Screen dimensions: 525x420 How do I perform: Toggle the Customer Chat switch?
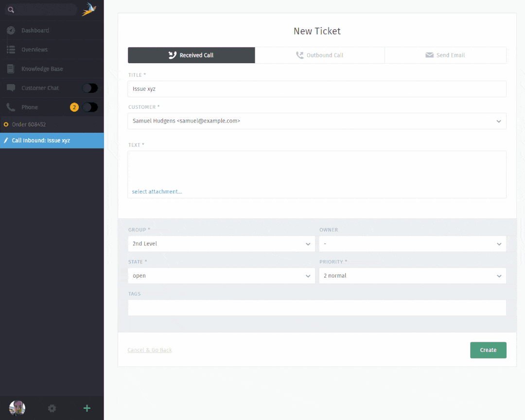pyautogui.click(x=90, y=88)
